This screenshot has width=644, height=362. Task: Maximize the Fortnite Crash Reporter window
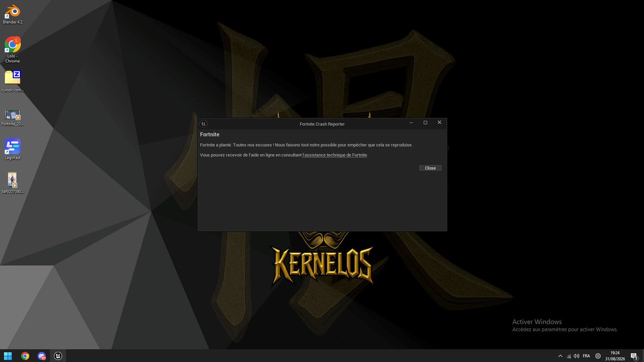(x=425, y=123)
